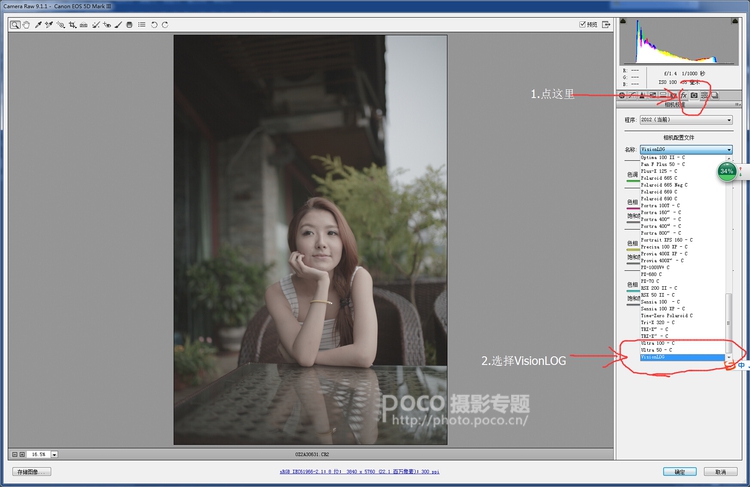The width and height of the screenshot is (750, 487).
Task: Select Provia 400X XP - C profile
Action: point(683,254)
